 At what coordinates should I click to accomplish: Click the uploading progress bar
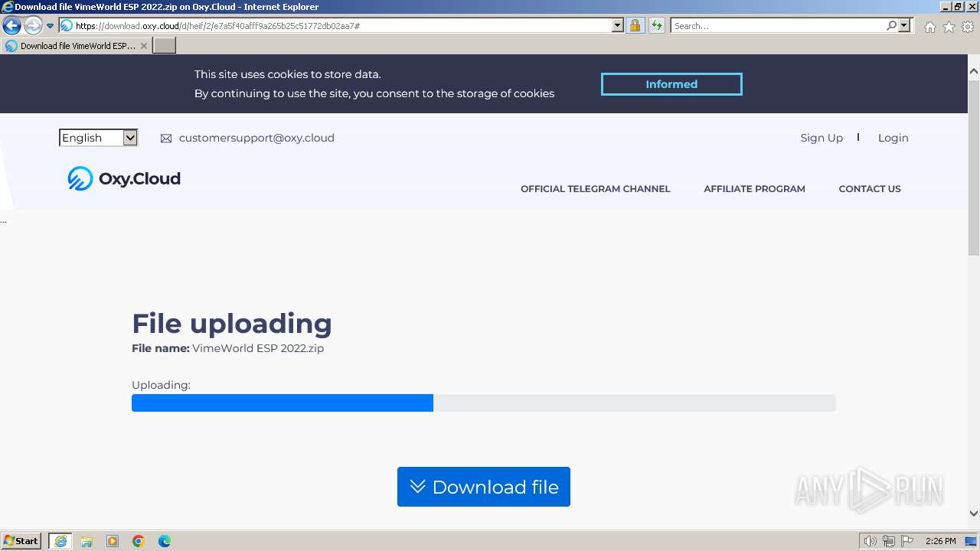pyautogui.click(x=484, y=403)
